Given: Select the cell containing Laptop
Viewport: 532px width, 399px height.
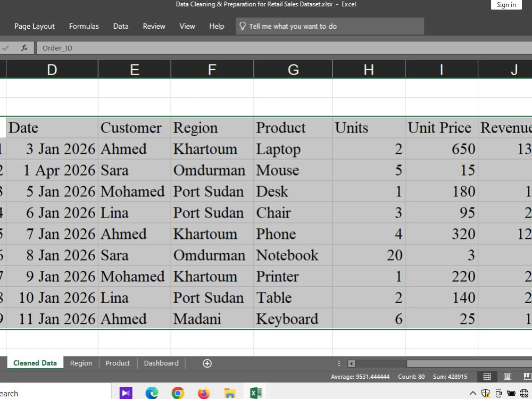Looking at the screenshot, I should [x=293, y=149].
